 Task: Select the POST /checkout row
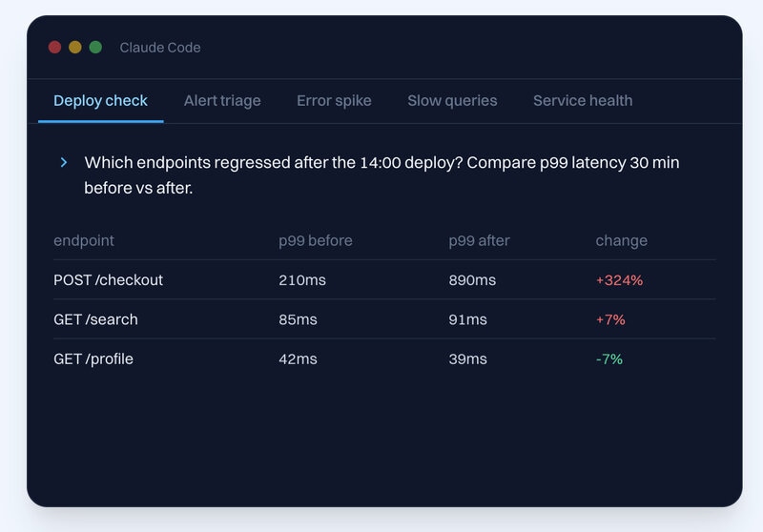click(384, 280)
